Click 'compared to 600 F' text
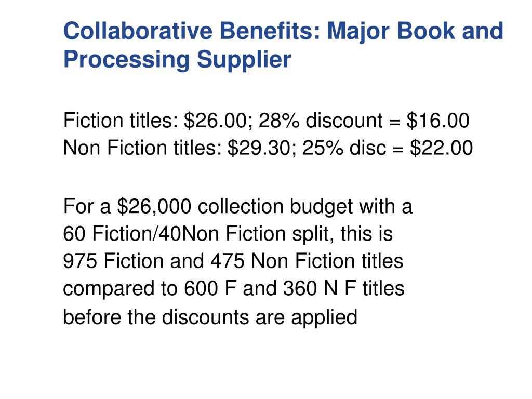532x399 pixels. pyautogui.click(x=150, y=289)
